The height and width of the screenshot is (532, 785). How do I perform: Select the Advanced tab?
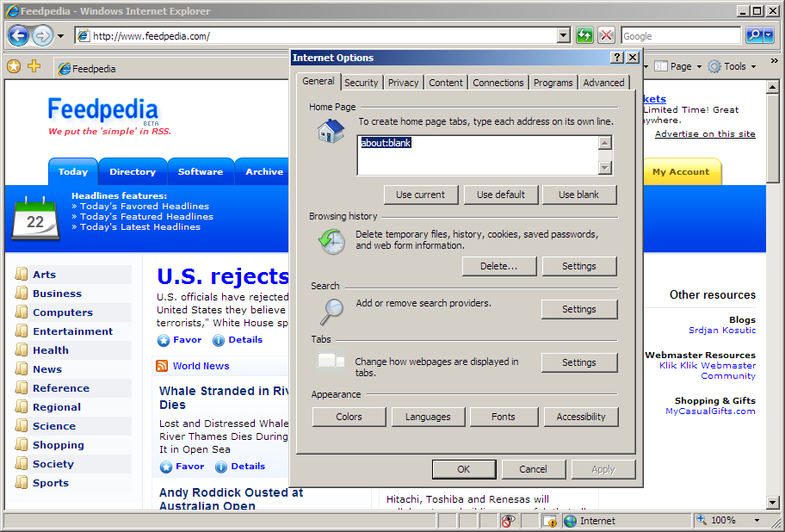[603, 83]
